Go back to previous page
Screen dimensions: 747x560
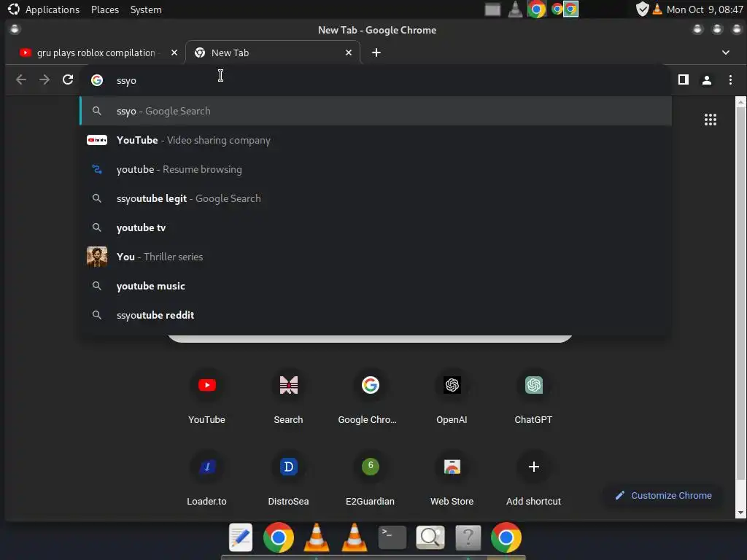click(21, 79)
